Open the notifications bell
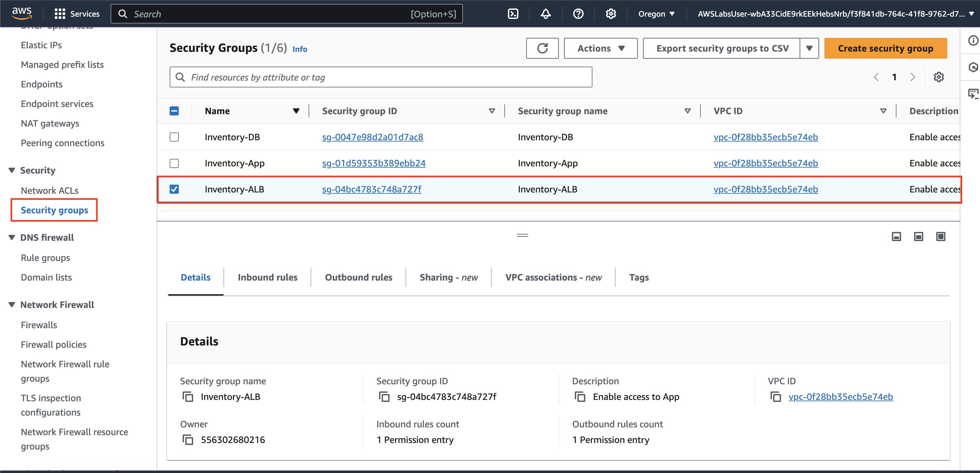The height and width of the screenshot is (473, 980). pos(545,14)
